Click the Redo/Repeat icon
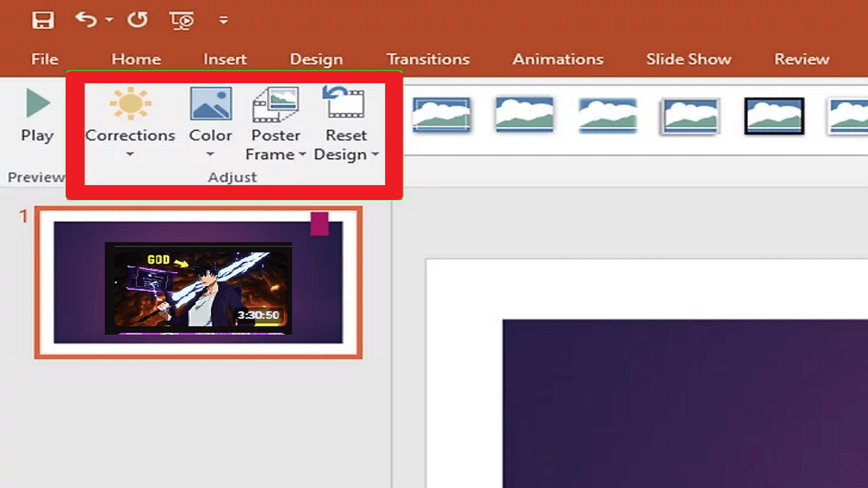 point(137,20)
